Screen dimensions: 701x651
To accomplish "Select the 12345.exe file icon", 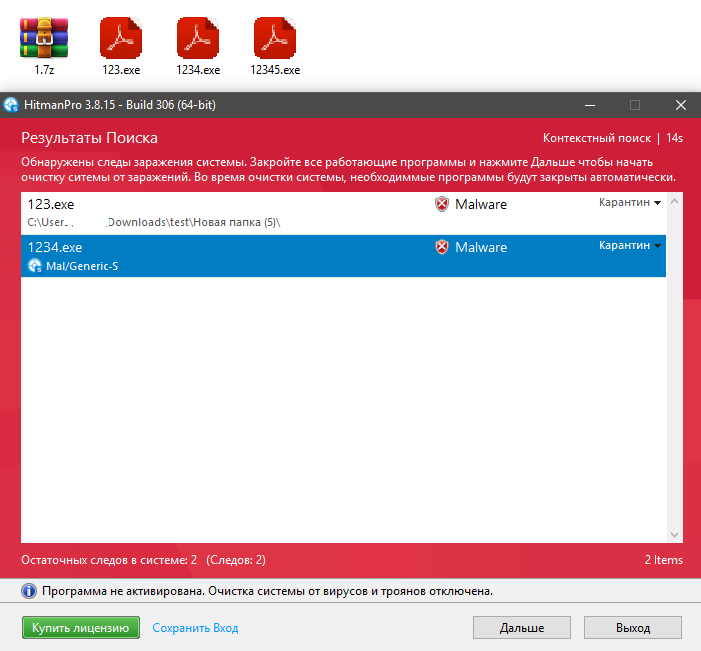I will pos(274,38).
